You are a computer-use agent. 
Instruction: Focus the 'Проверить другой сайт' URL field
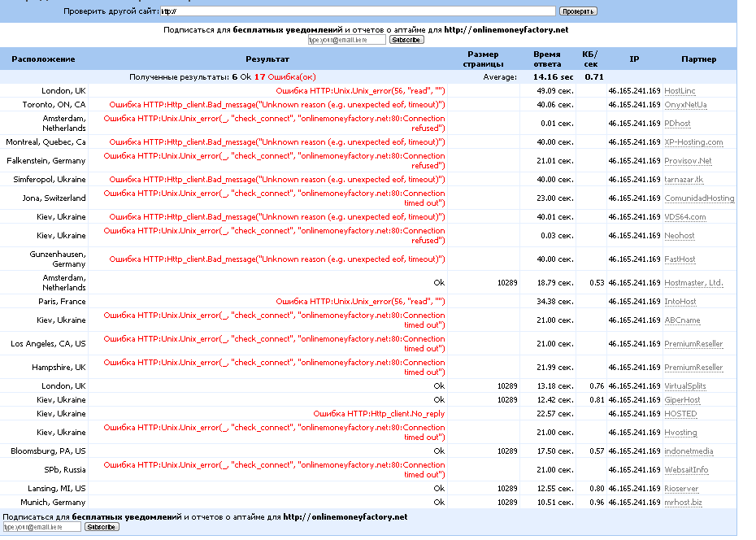pyautogui.click(x=358, y=11)
